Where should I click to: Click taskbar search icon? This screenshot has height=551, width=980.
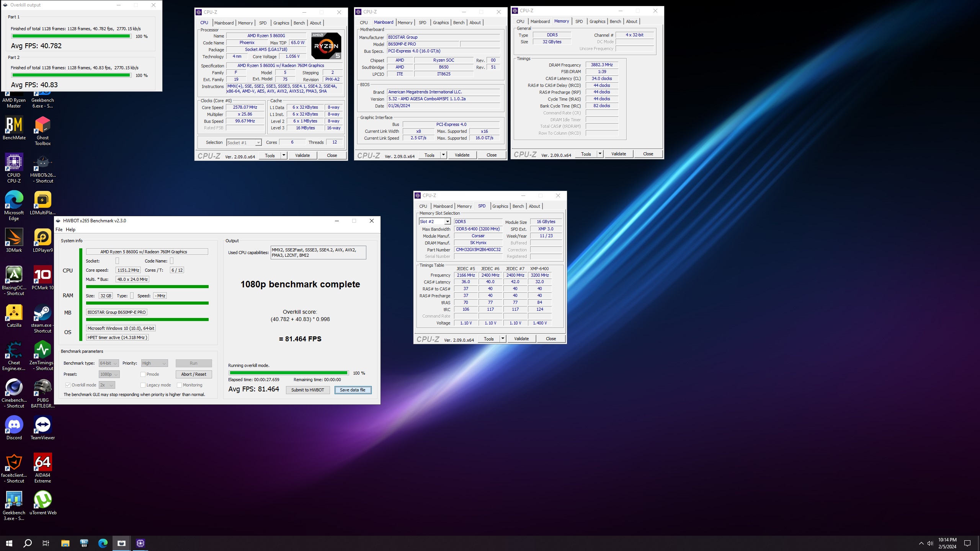pos(28,543)
